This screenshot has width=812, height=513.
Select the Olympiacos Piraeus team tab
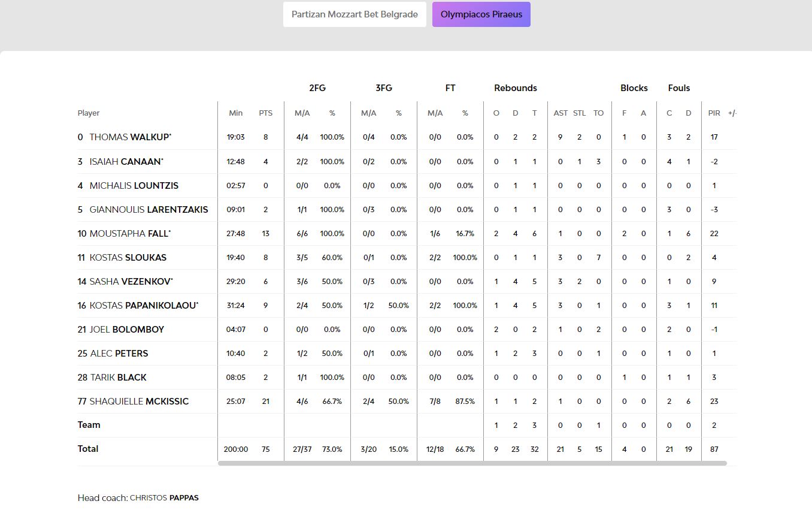481,14
